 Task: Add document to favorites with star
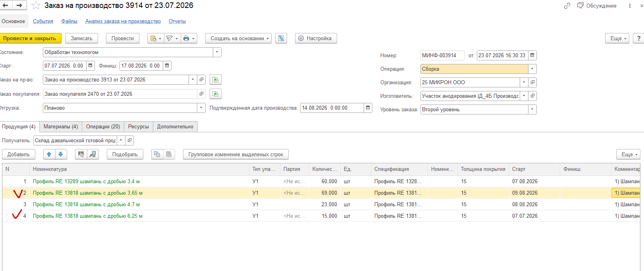[36, 6]
